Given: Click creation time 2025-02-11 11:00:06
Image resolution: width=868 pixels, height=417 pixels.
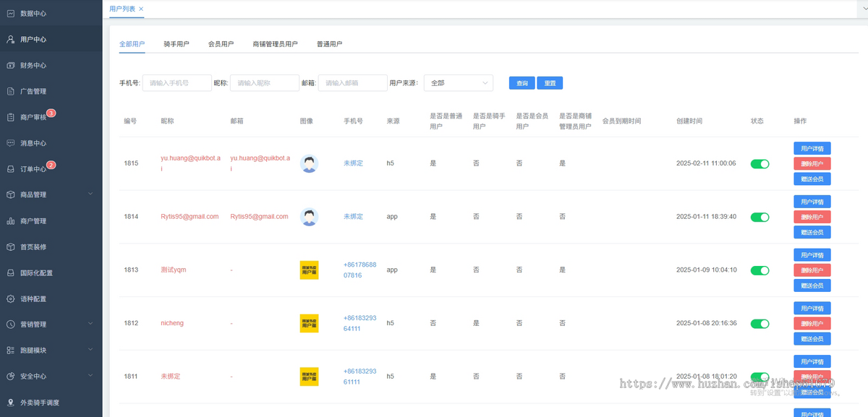Looking at the screenshot, I should click(706, 163).
